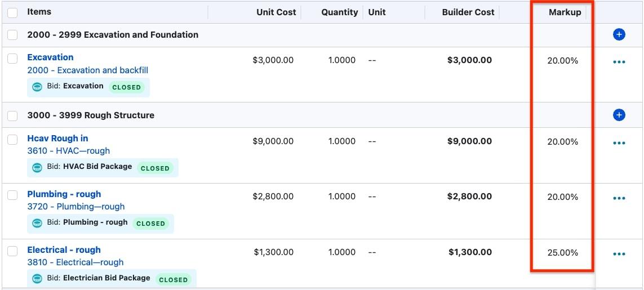The height and width of the screenshot is (290, 644).
Task: Open the Electrical - rough item link
Action: click(64, 250)
